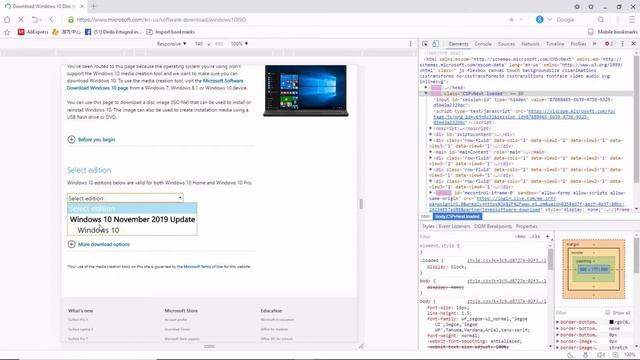The width and height of the screenshot is (640, 360).
Task: Stop loading the page with the X icon
Action: click(21, 20)
